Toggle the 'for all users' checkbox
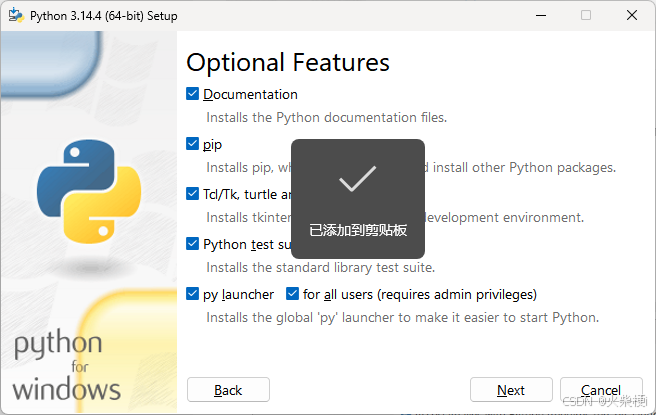This screenshot has height=415, width=656. [292, 294]
